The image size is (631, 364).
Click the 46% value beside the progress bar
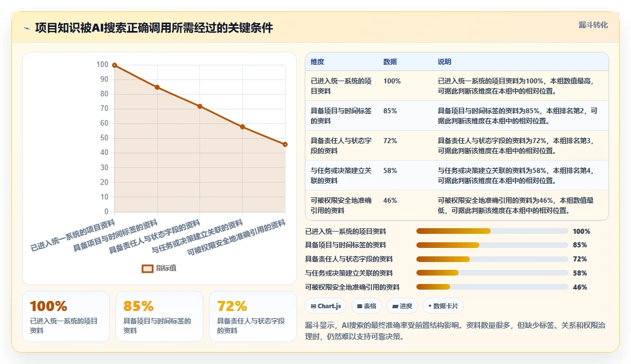tap(580, 287)
